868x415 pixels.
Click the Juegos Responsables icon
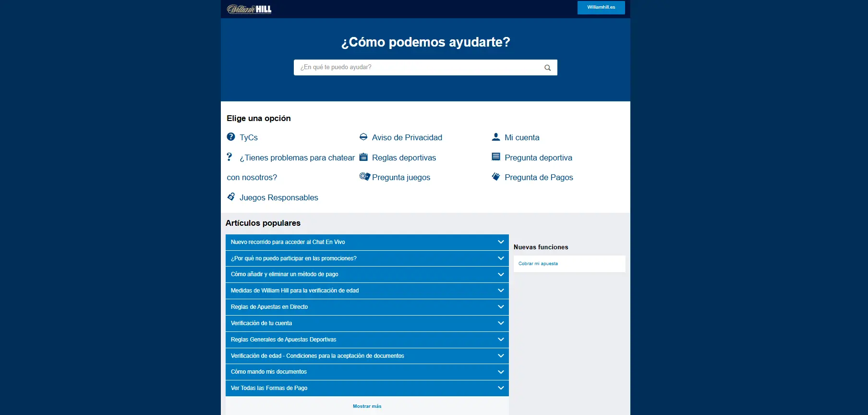(x=231, y=196)
